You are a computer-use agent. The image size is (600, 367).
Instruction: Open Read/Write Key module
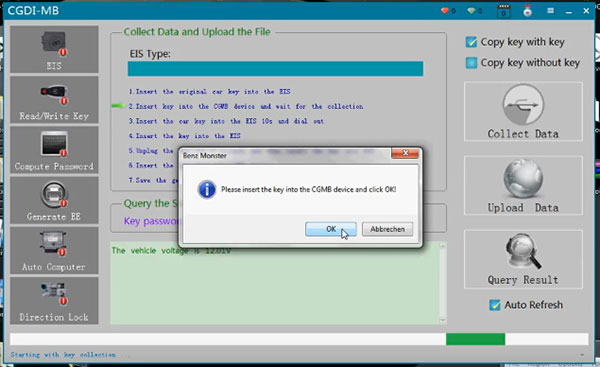(x=54, y=99)
